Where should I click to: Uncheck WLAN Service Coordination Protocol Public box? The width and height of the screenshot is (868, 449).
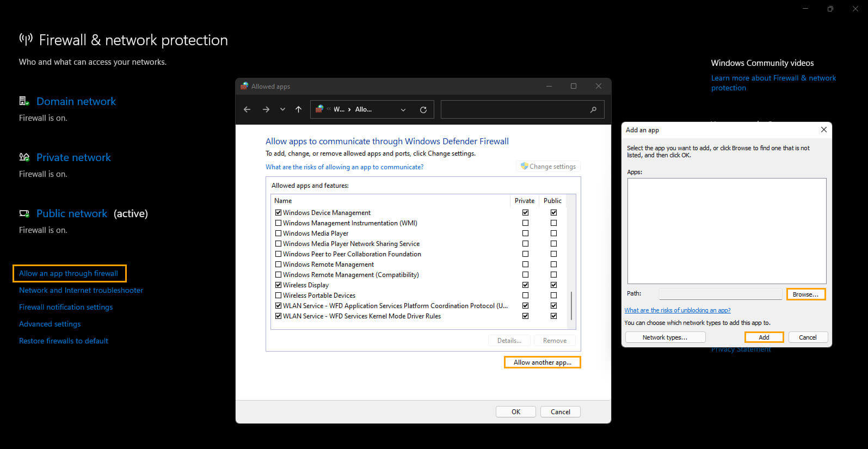tap(553, 306)
